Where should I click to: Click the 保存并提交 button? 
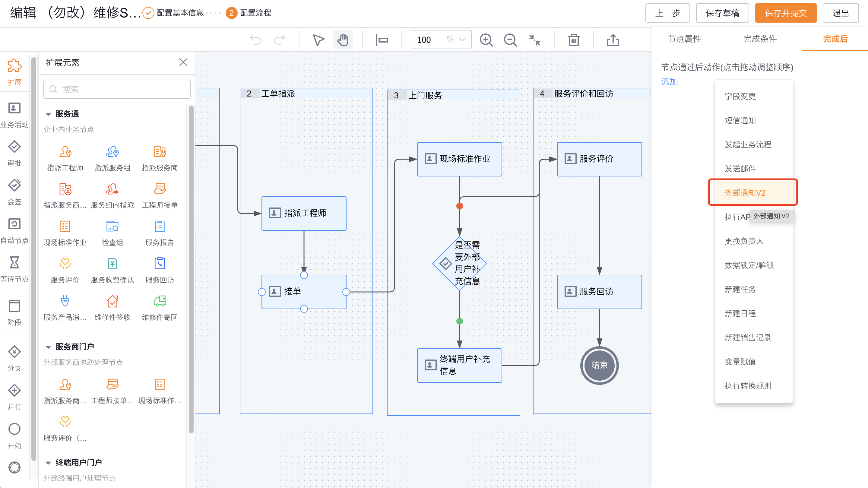coord(785,13)
